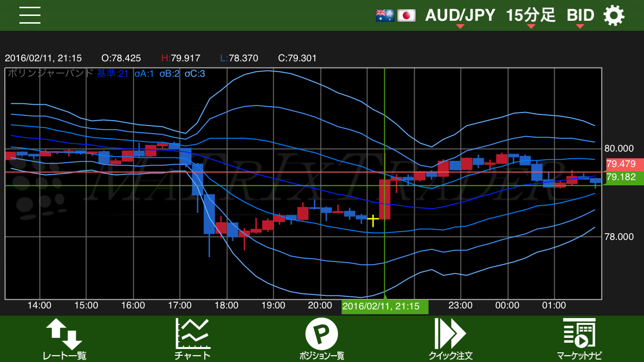Tap the Japanese flag icon

pos(406,15)
